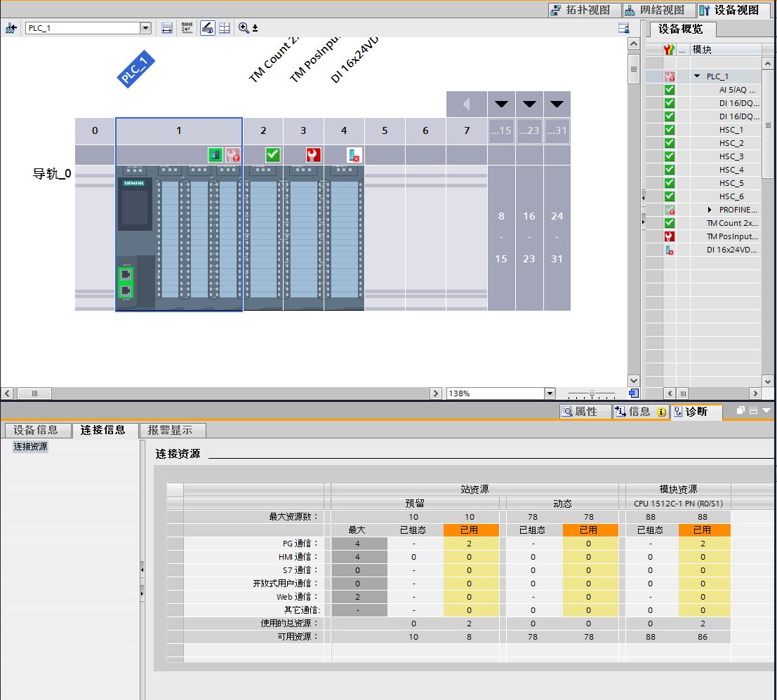The image size is (777, 700).
Task: Select the CPU module in slot 1
Action: tap(179, 238)
